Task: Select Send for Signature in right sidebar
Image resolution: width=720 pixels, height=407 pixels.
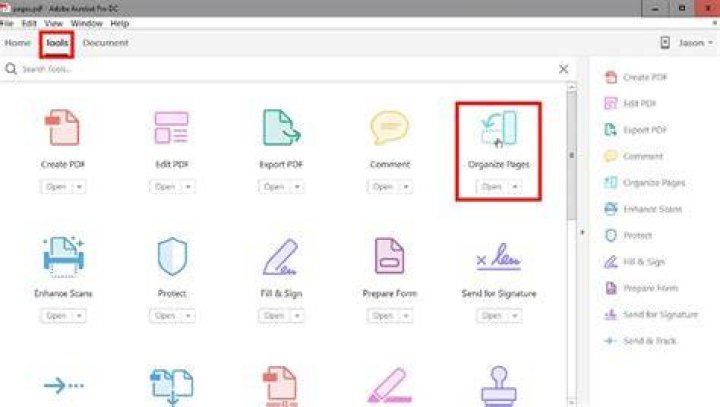Action: tap(651, 315)
